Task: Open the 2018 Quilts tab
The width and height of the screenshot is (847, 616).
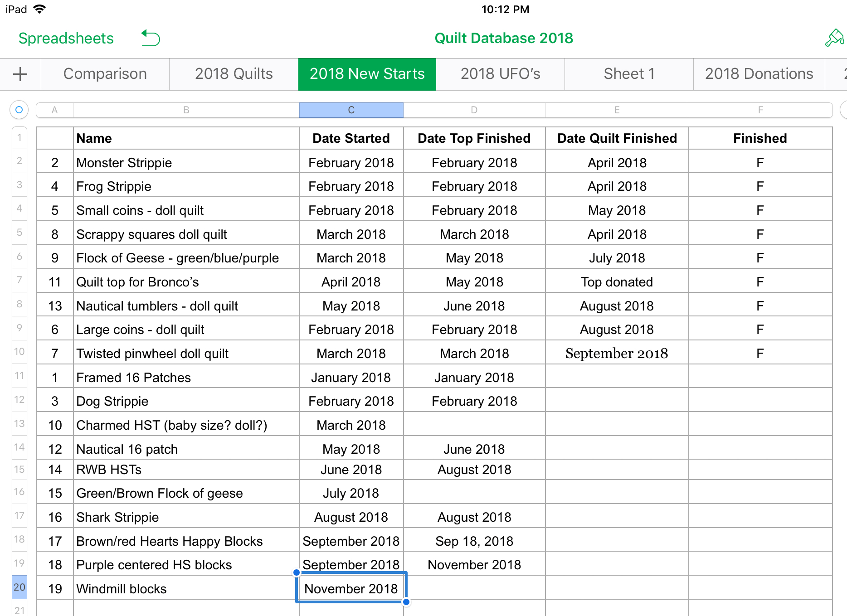Action: tap(233, 74)
